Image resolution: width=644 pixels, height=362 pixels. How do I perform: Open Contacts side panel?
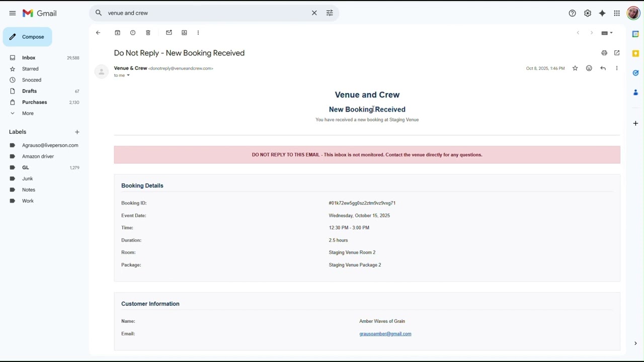635,93
